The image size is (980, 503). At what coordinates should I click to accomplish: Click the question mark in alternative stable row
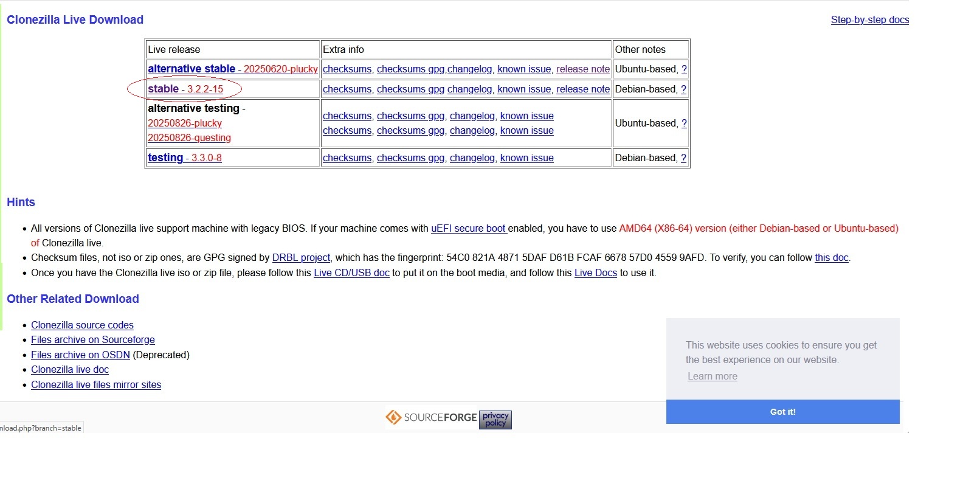point(684,69)
